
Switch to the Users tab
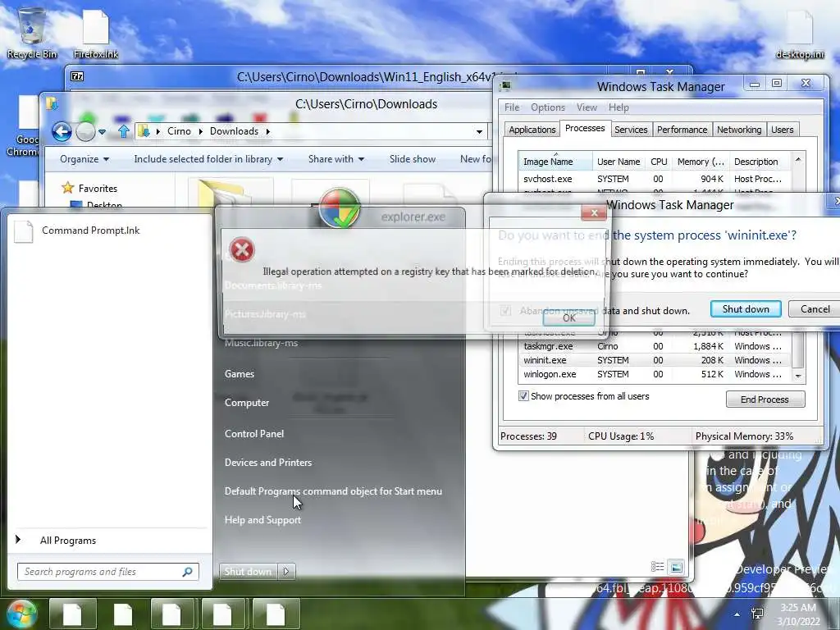tap(782, 130)
